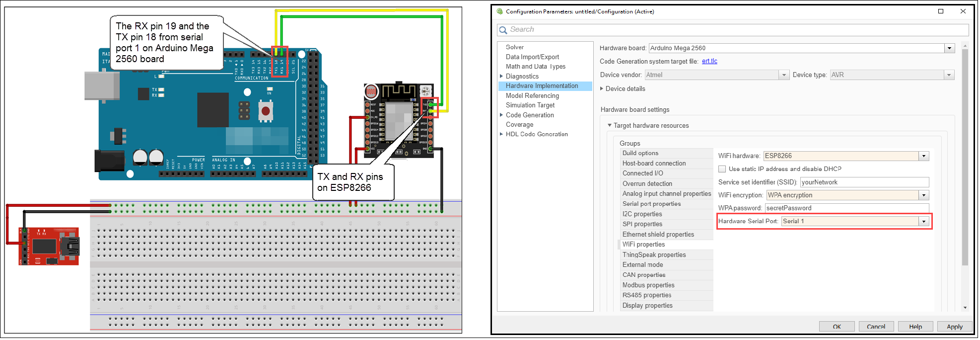Open the Hardware Serial Port dropdown
This screenshot has height=340, width=980.
tap(923, 221)
